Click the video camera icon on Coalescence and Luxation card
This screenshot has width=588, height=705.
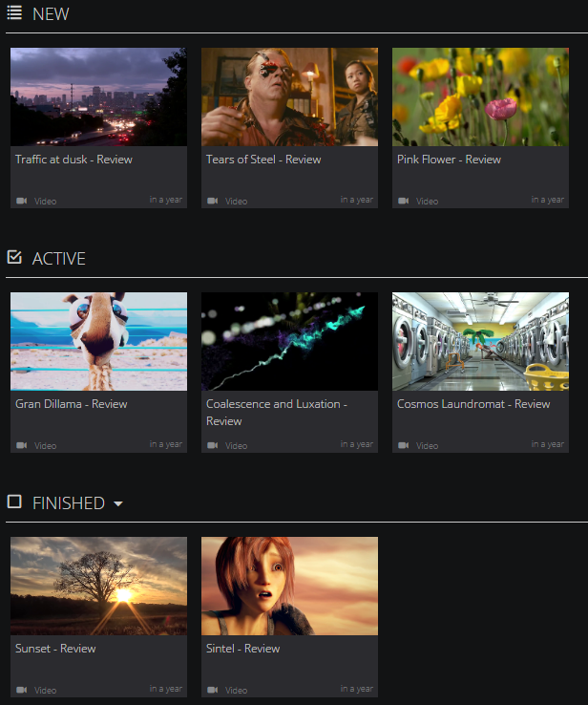[x=213, y=445]
